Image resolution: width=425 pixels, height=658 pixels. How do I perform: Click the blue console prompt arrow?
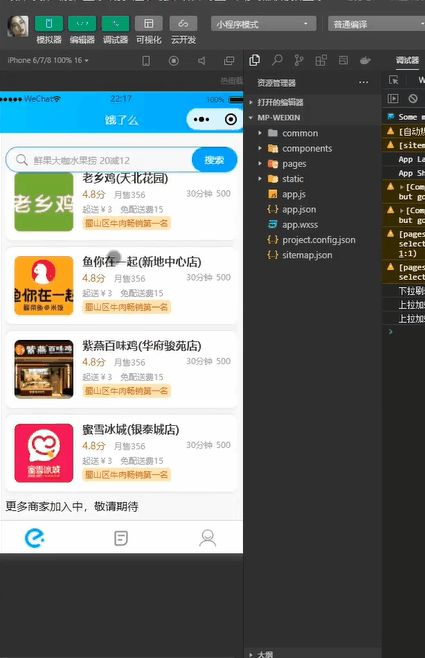click(x=391, y=332)
